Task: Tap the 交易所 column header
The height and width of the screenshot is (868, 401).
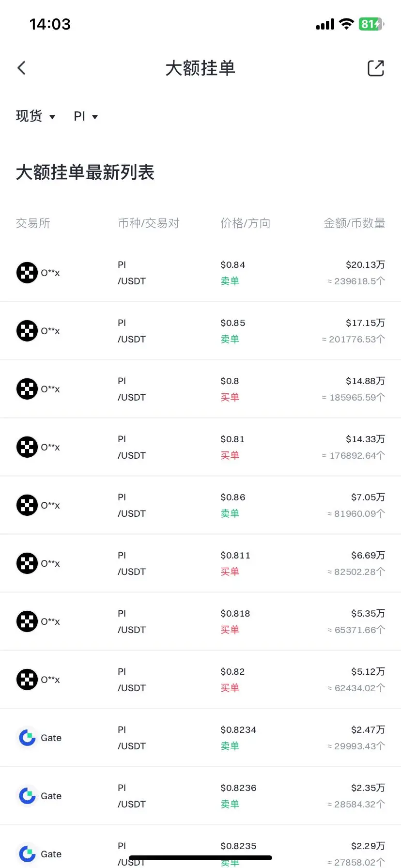Action: (33, 223)
